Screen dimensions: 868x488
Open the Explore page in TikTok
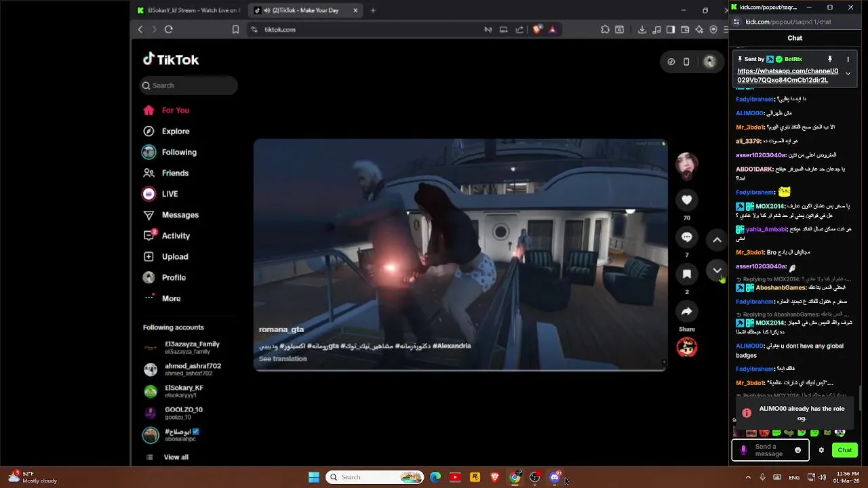[167, 131]
